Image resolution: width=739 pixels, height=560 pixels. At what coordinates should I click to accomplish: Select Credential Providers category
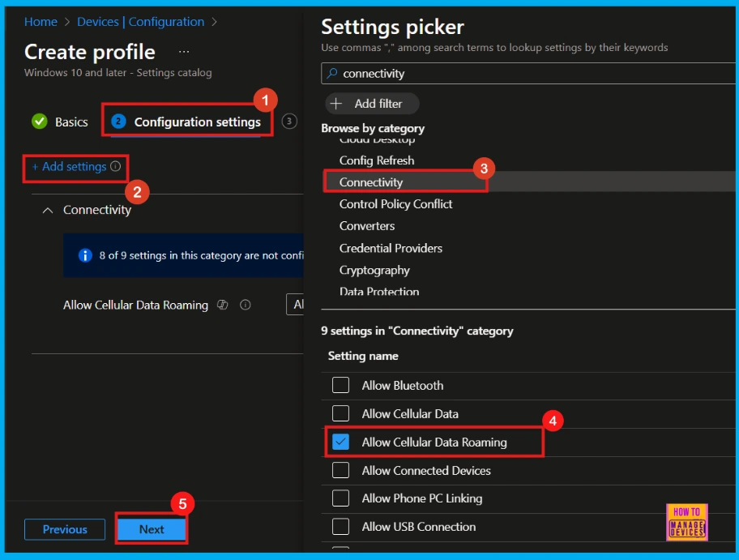391,248
